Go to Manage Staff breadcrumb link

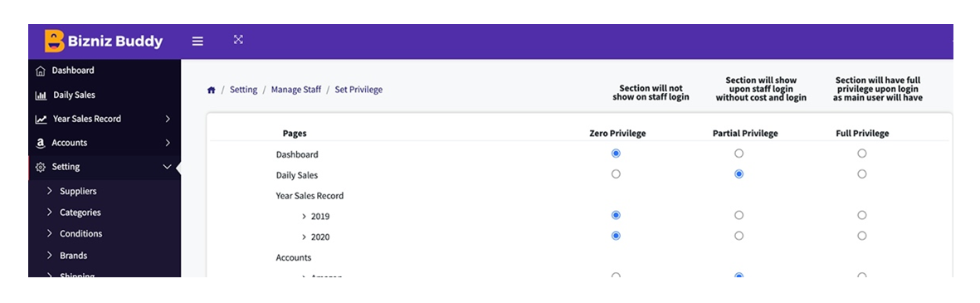pyautogui.click(x=296, y=90)
